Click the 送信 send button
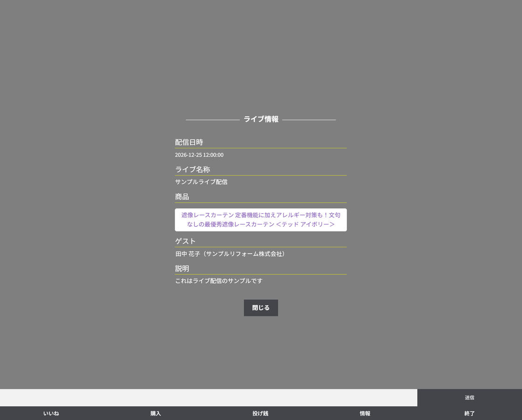This screenshot has height=420, width=522. (469, 397)
